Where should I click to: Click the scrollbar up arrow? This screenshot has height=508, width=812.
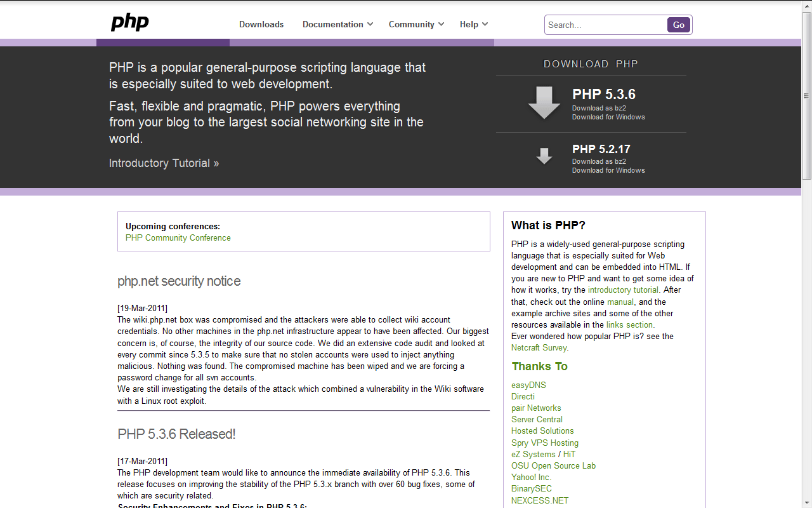806,5
